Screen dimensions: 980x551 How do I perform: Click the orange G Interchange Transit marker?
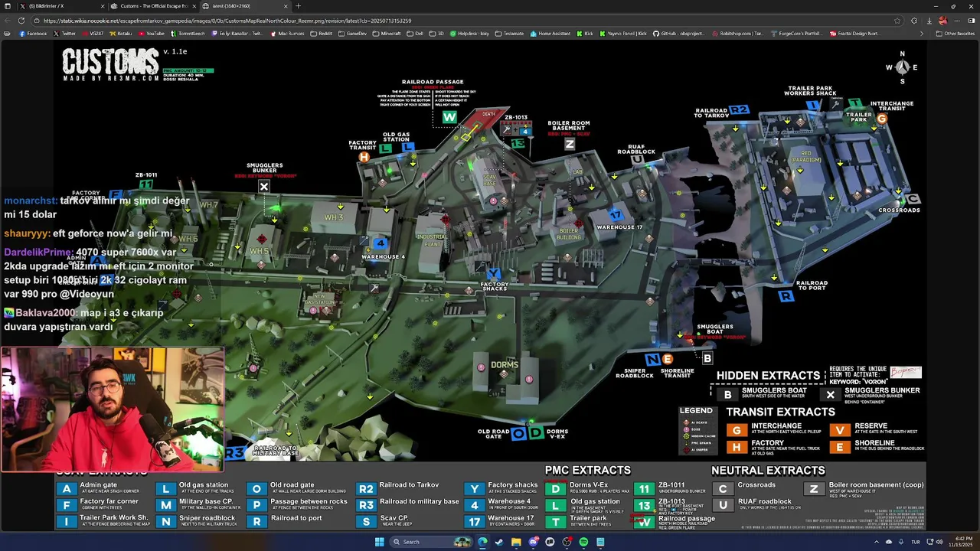pyautogui.click(x=882, y=119)
